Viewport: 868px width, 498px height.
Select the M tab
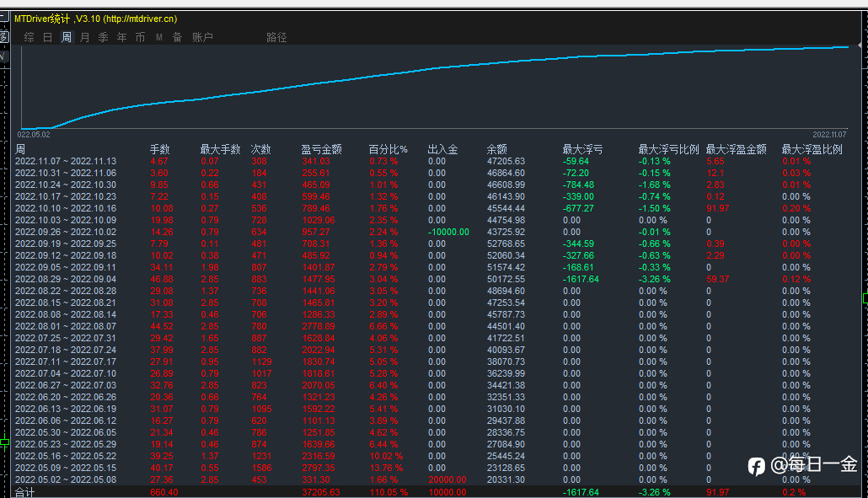159,37
